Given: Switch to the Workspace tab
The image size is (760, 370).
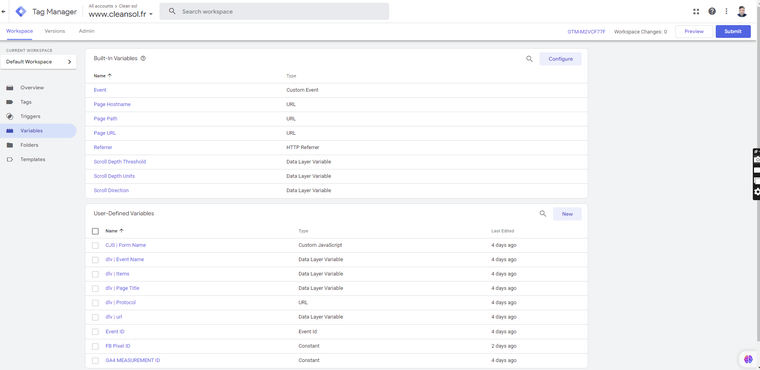Looking at the screenshot, I should click(x=19, y=31).
